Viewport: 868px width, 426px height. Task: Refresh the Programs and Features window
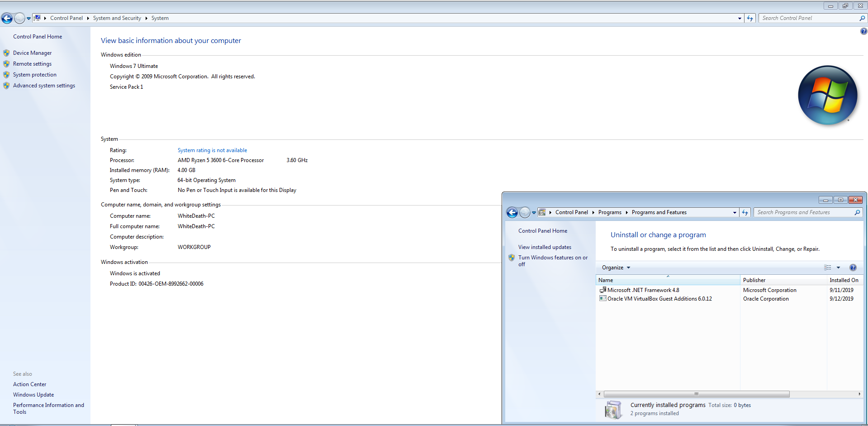pos(745,212)
